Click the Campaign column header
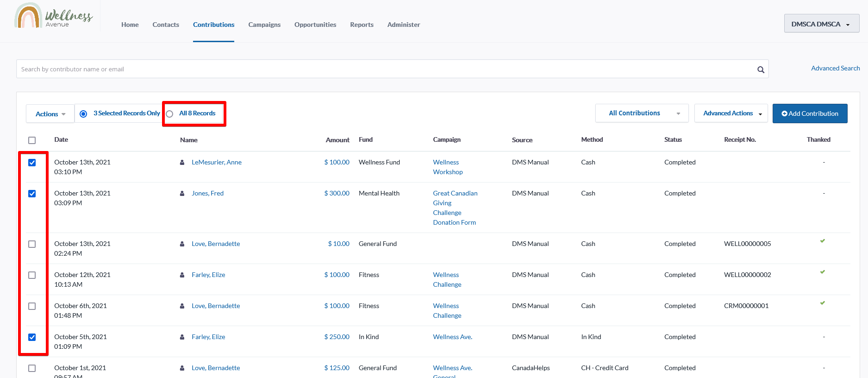 pos(447,139)
